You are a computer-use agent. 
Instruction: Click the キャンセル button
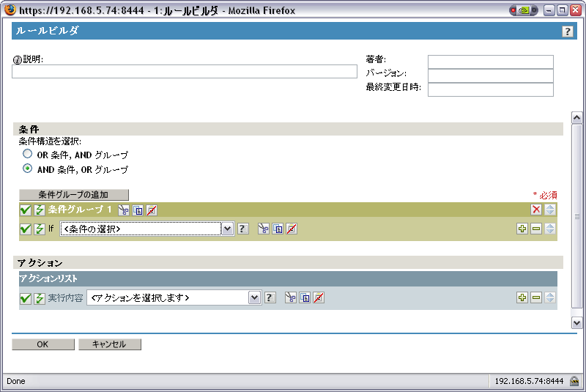[109, 344]
